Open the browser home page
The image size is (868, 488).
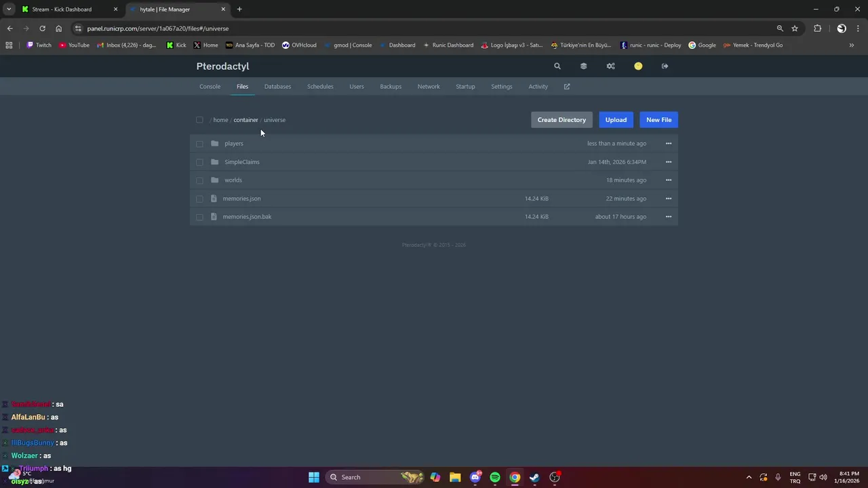tap(59, 28)
